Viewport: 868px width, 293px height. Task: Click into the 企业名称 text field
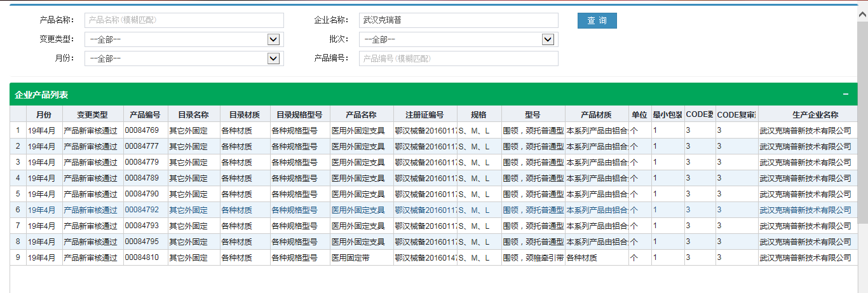pos(458,20)
